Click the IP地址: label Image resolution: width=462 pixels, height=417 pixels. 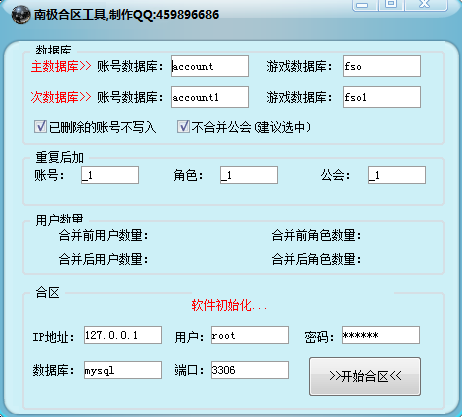53,337
